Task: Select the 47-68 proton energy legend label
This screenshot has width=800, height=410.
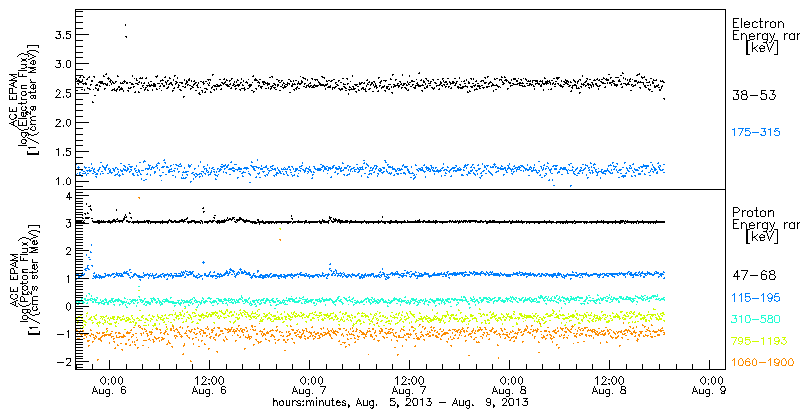Action: pyautogui.click(x=754, y=275)
